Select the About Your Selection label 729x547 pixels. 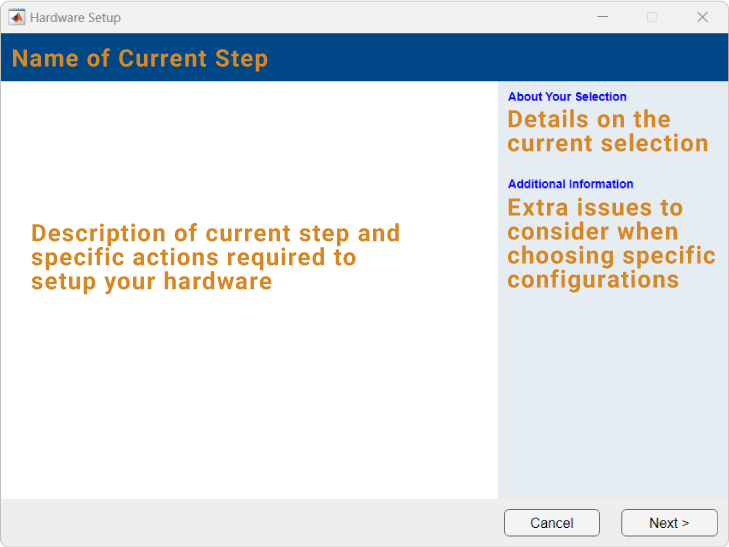pyautogui.click(x=567, y=97)
